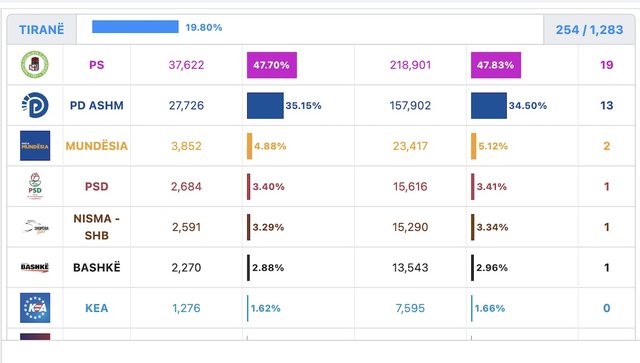
Task: Select the PSD rose logo
Action: (35, 186)
